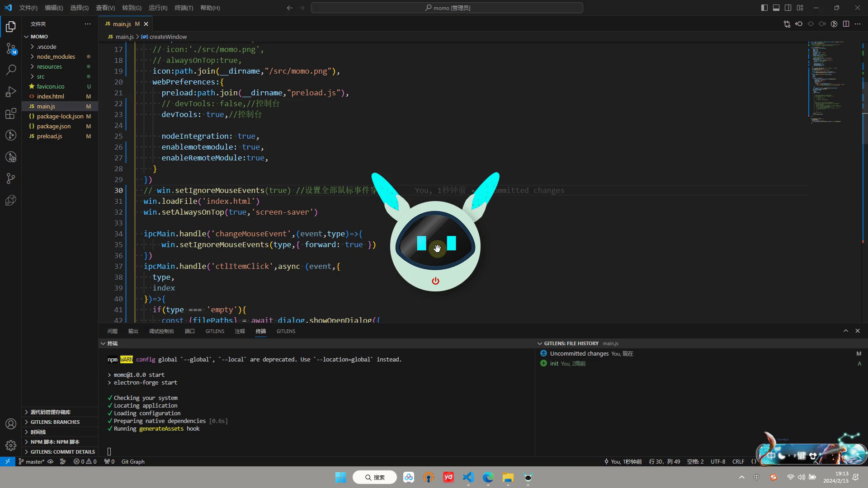Click the notifications bell in the taskbar
This screenshot has height=488, width=868.
856,477
